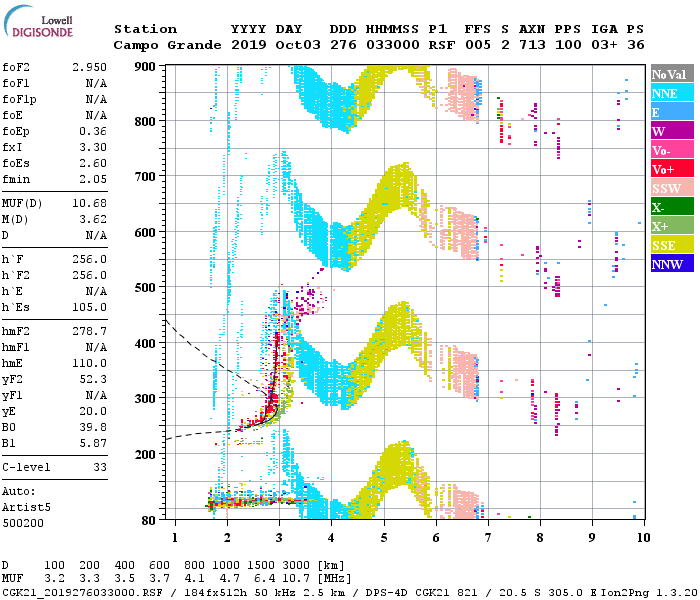Click the PPS value 100
This screenshot has height=600, width=700.
coord(568,45)
